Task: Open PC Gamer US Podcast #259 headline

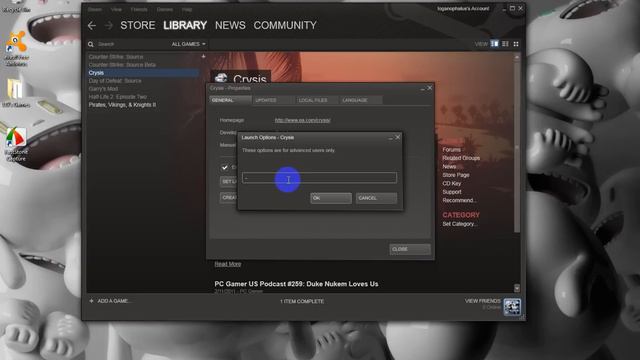Action: pos(296,284)
